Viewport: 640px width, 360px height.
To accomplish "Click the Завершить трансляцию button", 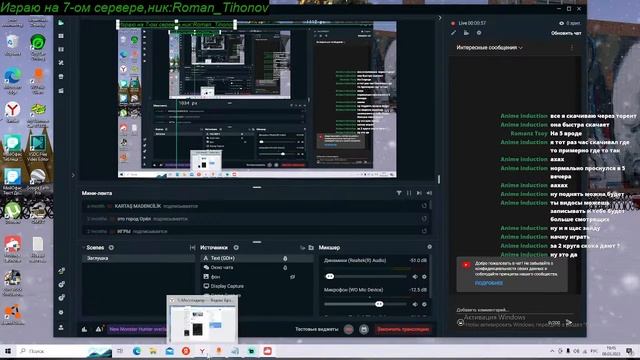I will (x=403, y=329).
